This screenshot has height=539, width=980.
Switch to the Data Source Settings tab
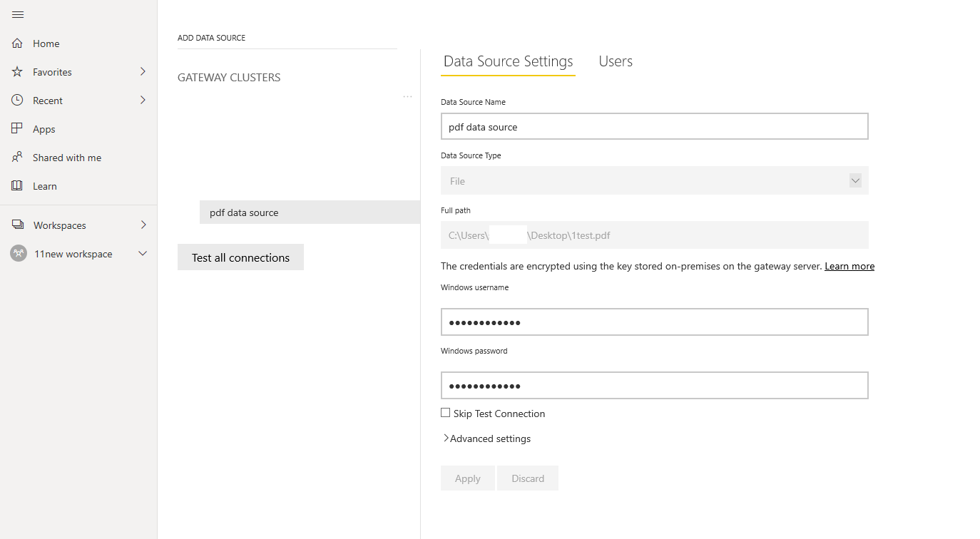pyautogui.click(x=509, y=61)
